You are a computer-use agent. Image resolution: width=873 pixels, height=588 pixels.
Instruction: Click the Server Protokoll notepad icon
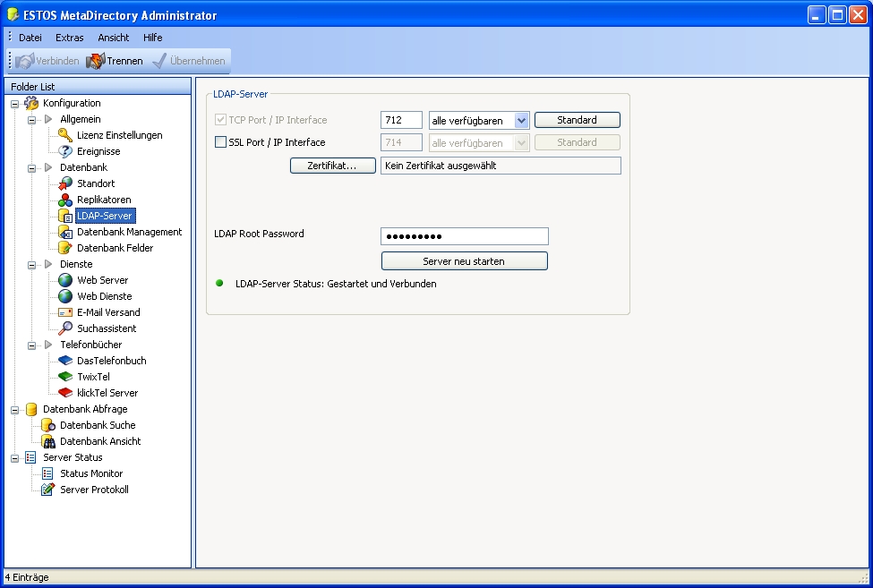(47, 490)
